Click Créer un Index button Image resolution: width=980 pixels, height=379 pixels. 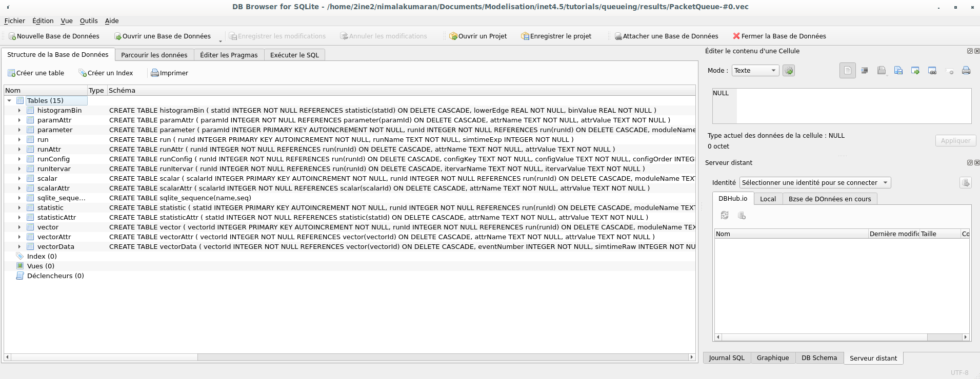point(106,73)
